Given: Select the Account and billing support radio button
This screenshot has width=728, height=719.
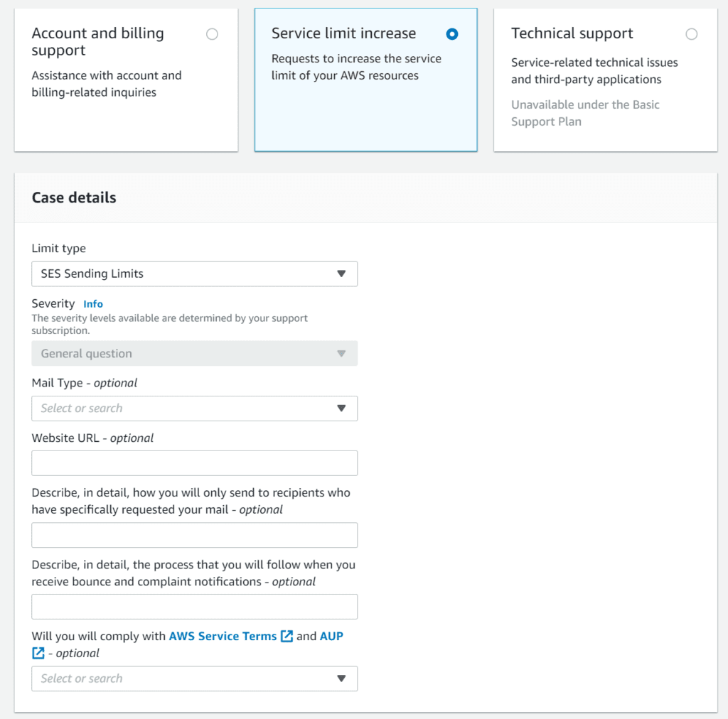Looking at the screenshot, I should point(212,34).
